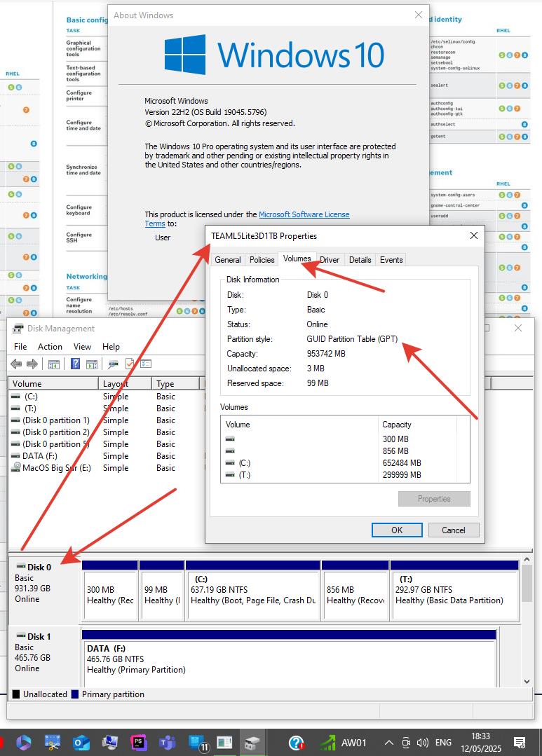
Task: Click the red checkmark document toolbar icon
Action: pyautogui.click(x=129, y=364)
